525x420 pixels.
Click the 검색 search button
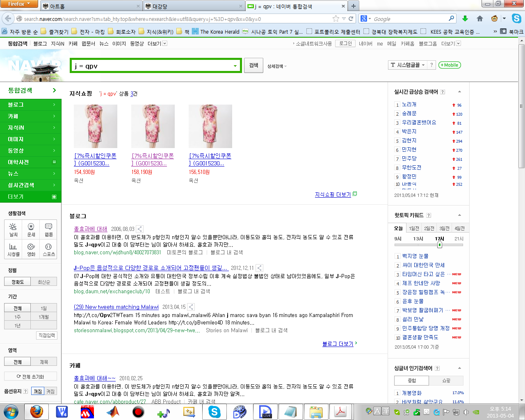tap(253, 65)
